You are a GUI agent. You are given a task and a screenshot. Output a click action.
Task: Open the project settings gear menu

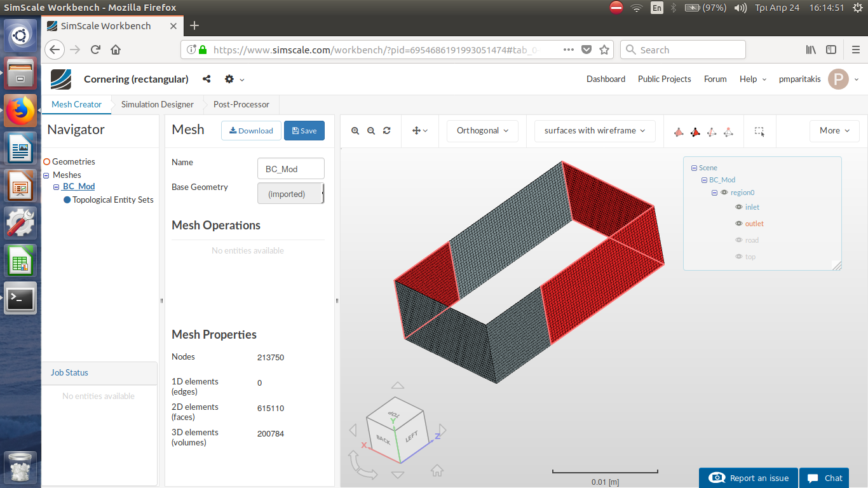[234, 79]
